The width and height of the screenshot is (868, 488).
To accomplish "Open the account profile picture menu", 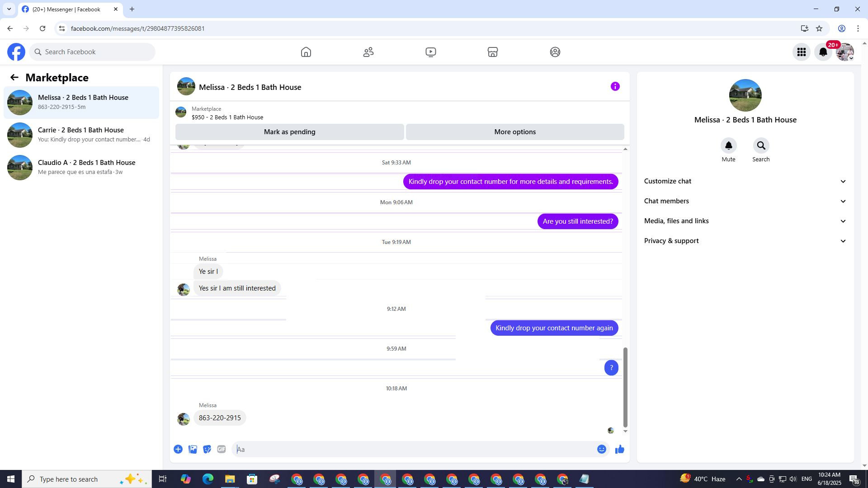I will [x=845, y=52].
